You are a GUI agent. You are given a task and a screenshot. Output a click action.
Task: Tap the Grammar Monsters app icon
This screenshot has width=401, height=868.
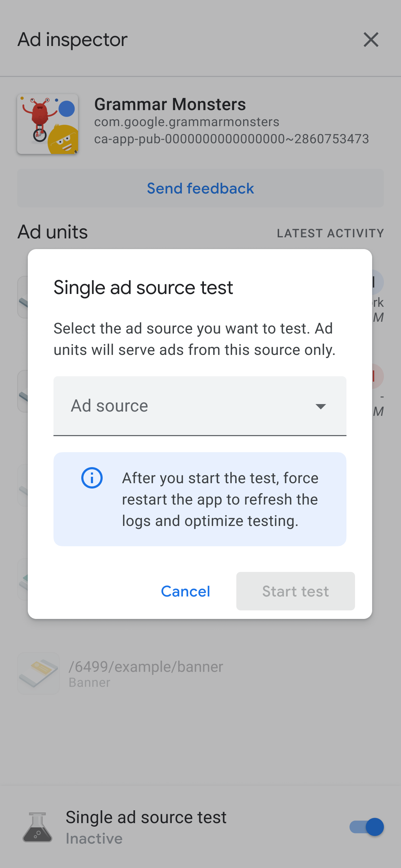click(x=48, y=124)
